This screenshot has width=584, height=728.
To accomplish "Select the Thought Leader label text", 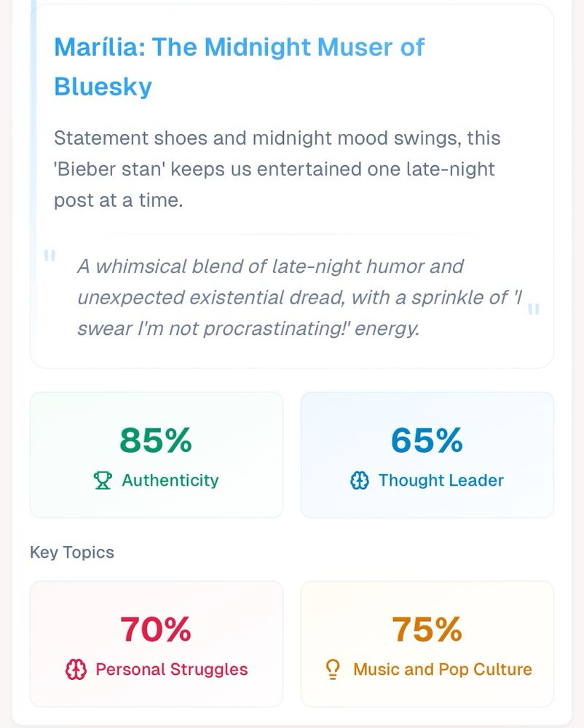I will [441, 480].
